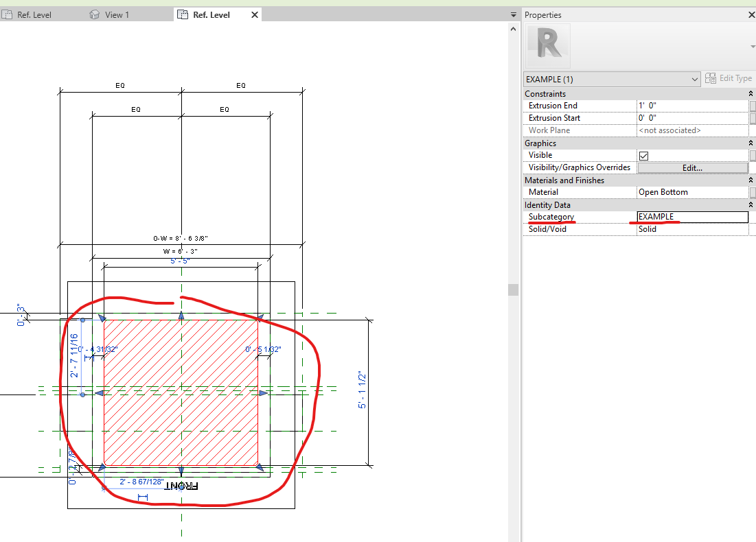
Task: Click the Subcategory EXAMPLE value field
Action: 692,217
